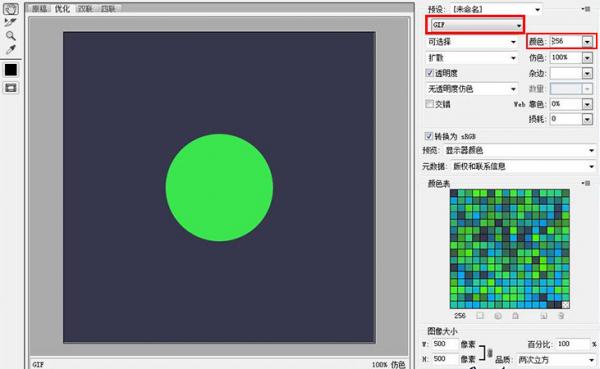Image resolution: width=600 pixels, height=369 pixels.
Task: Switch to the 原稿 tab
Action: [x=39, y=9]
